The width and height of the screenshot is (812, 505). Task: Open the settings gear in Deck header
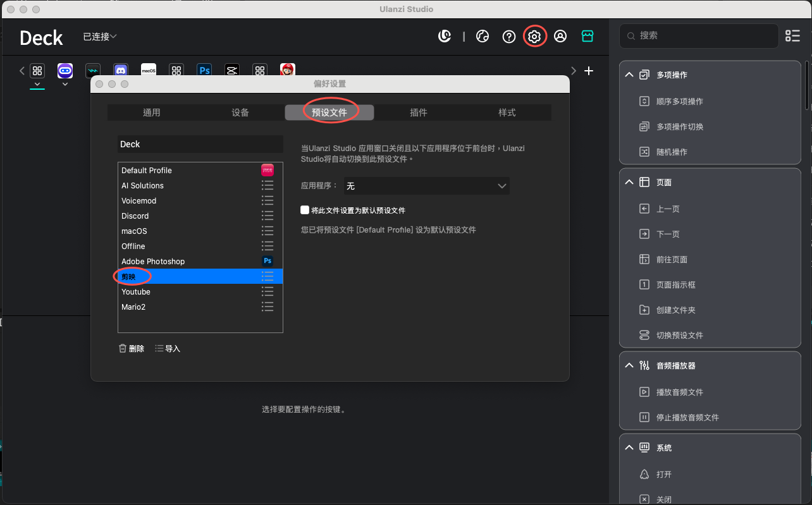tap(534, 37)
